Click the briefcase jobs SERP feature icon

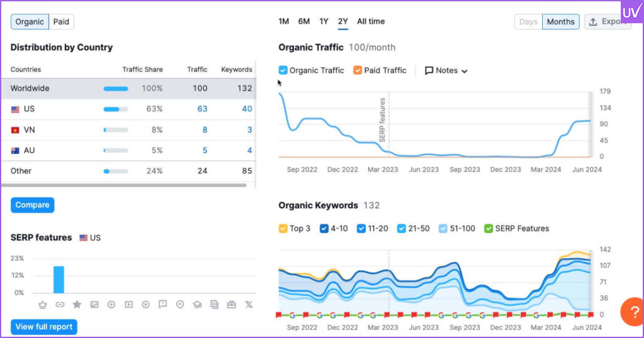pyautogui.click(x=231, y=305)
